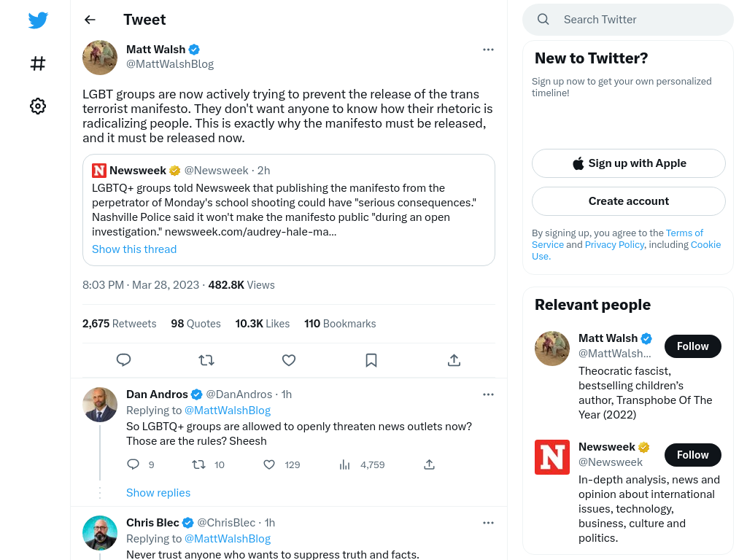Open the Explore hashtag icon
Screen dimensions: 747x560
38,63
